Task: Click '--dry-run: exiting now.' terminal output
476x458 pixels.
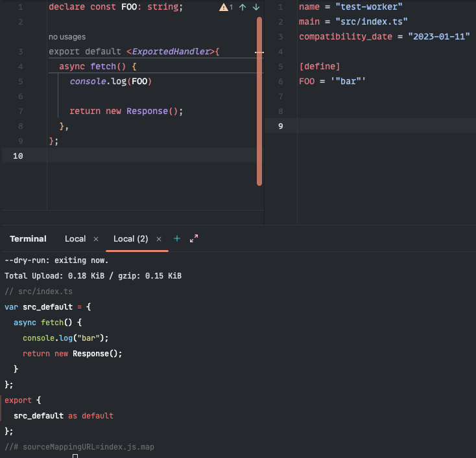Action: coord(56,260)
